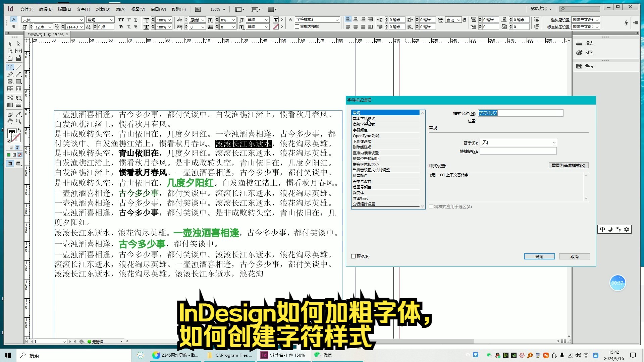Select the Gradient swatch tool

(10, 105)
